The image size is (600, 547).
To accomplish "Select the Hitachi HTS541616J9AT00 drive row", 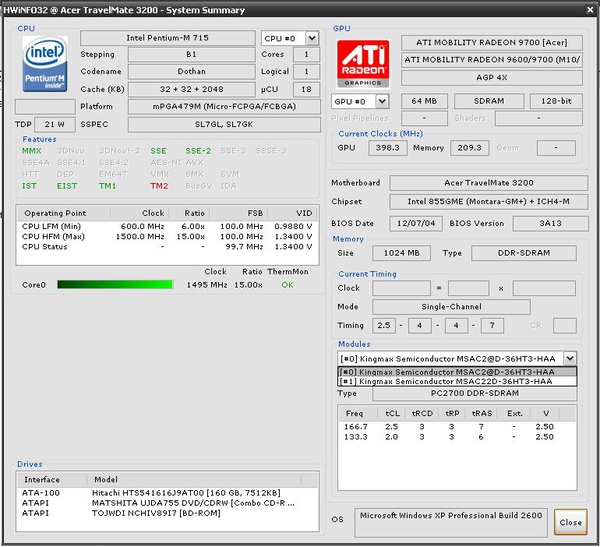I will tap(167, 493).
